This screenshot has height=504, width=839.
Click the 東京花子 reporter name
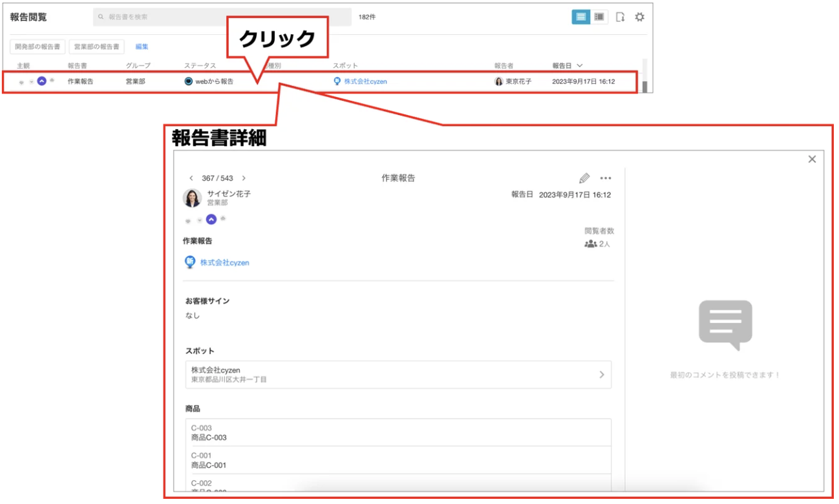click(518, 81)
